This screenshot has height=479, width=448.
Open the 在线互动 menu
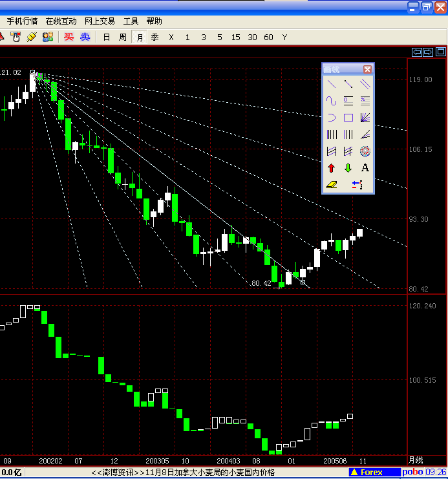(x=61, y=21)
